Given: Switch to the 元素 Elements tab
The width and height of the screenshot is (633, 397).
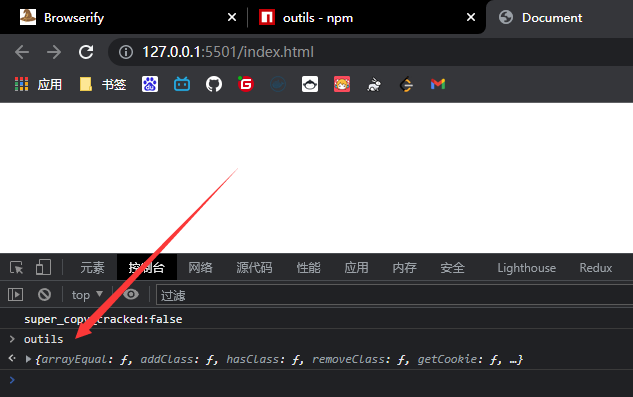Looking at the screenshot, I should tap(92, 267).
